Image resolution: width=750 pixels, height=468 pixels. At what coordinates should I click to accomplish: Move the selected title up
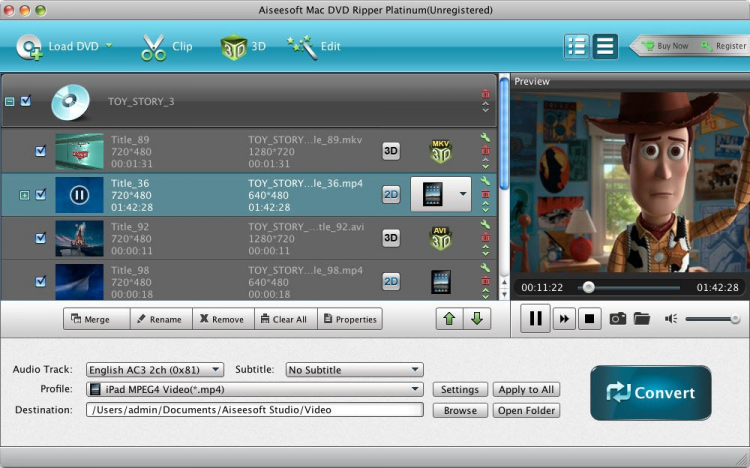tap(449, 319)
